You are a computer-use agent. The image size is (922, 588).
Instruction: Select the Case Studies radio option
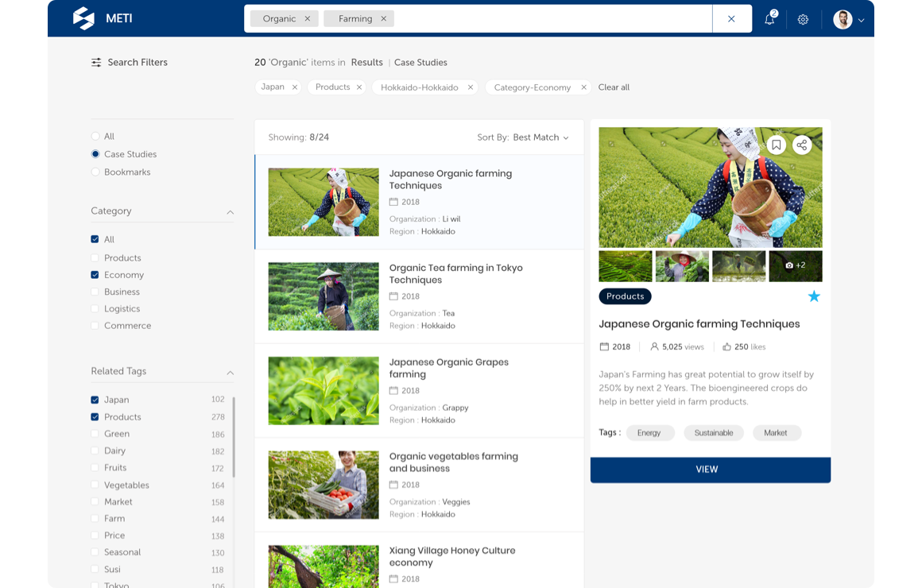pos(95,154)
